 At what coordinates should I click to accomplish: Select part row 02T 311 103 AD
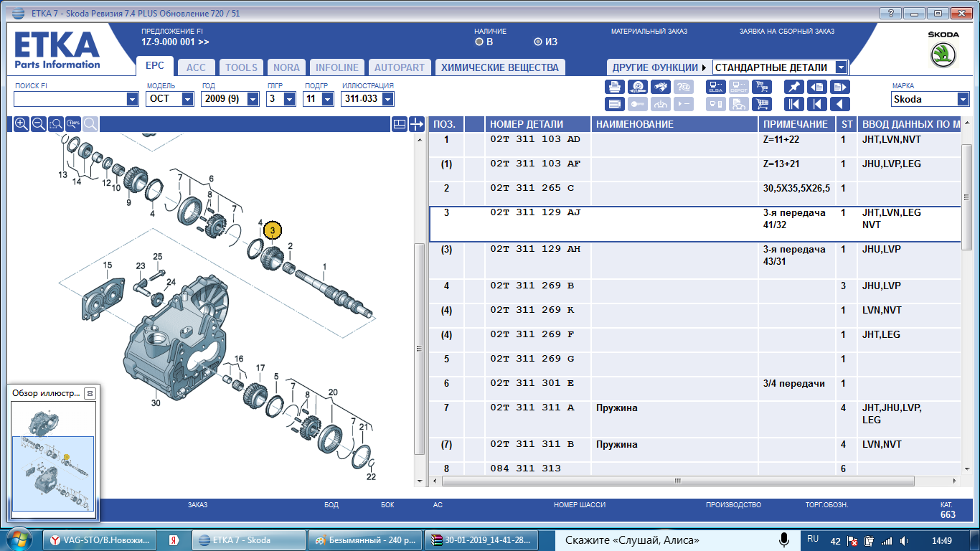pyautogui.click(x=695, y=145)
